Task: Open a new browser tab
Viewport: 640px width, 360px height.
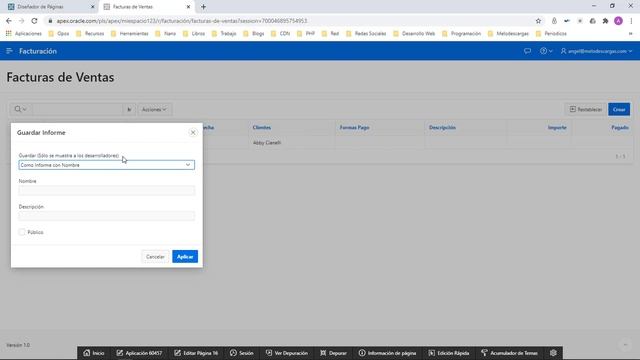Action: pyautogui.click(x=203, y=7)
